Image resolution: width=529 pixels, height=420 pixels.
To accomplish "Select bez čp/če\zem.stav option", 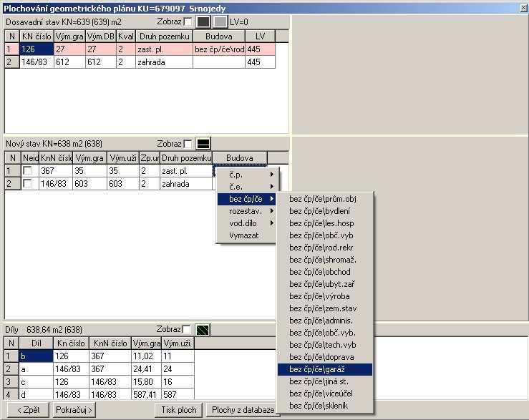I will (x=325, y=308).
